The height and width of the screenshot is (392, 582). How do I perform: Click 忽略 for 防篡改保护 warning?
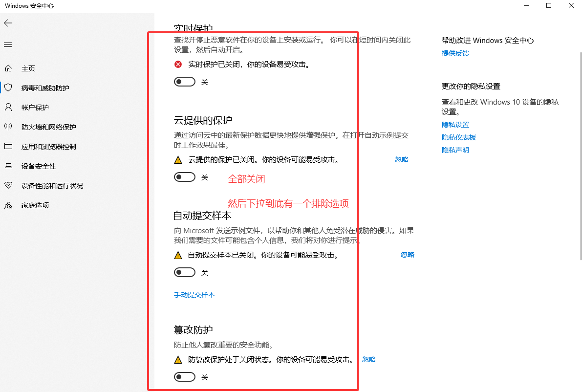(x=369, y=359)
